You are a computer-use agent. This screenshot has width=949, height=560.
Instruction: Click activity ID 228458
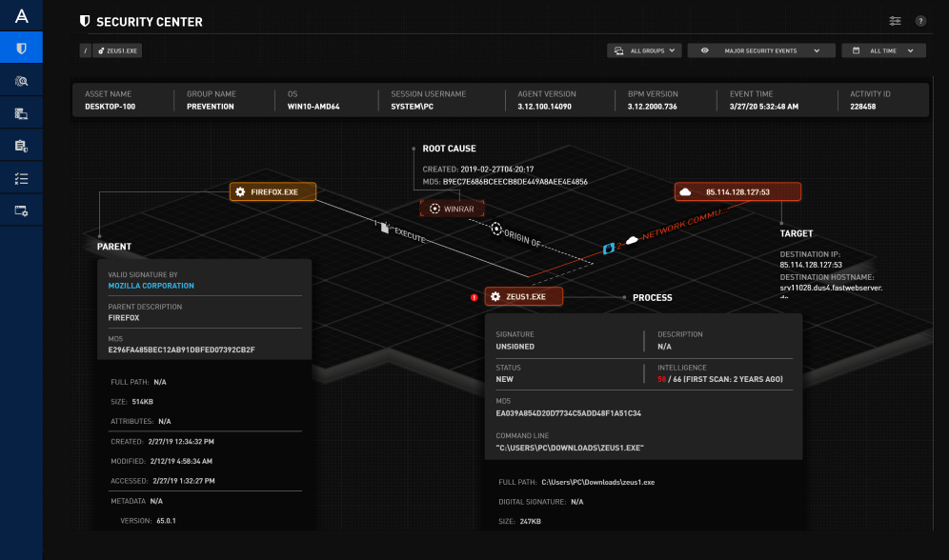click(x=863, y=107)
